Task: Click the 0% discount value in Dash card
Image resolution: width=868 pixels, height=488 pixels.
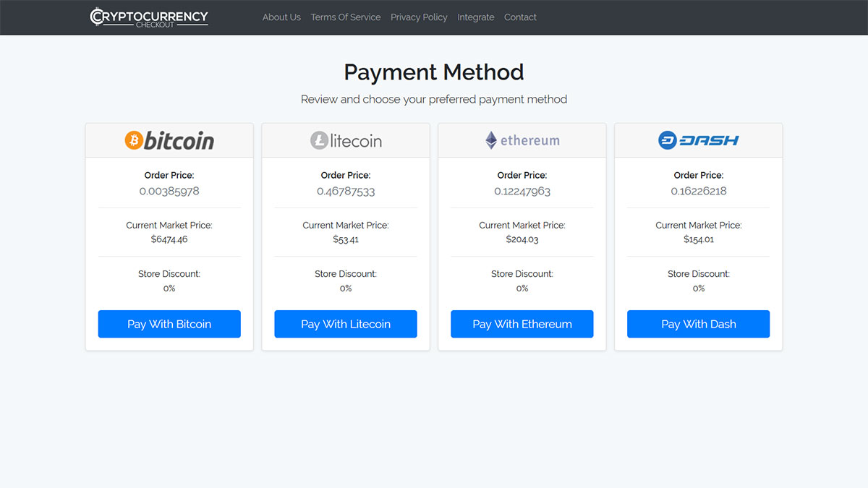Action: (x=699, y=288)
